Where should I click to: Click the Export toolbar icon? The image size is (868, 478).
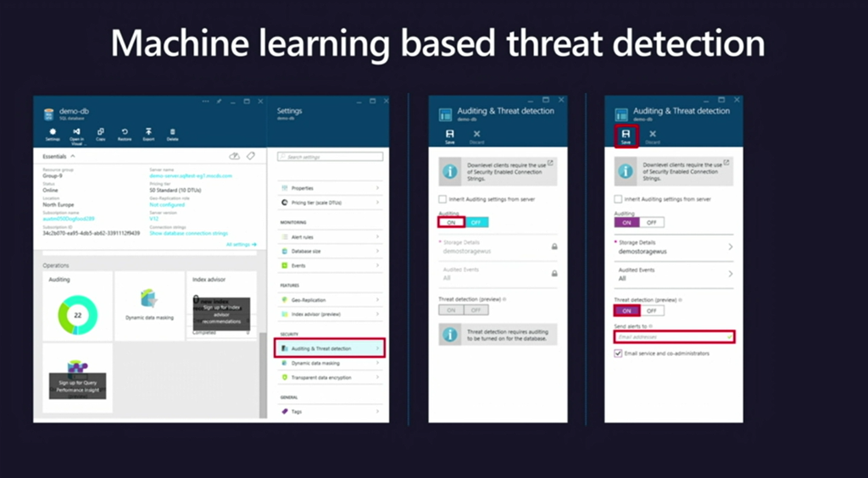click(148, 135)
